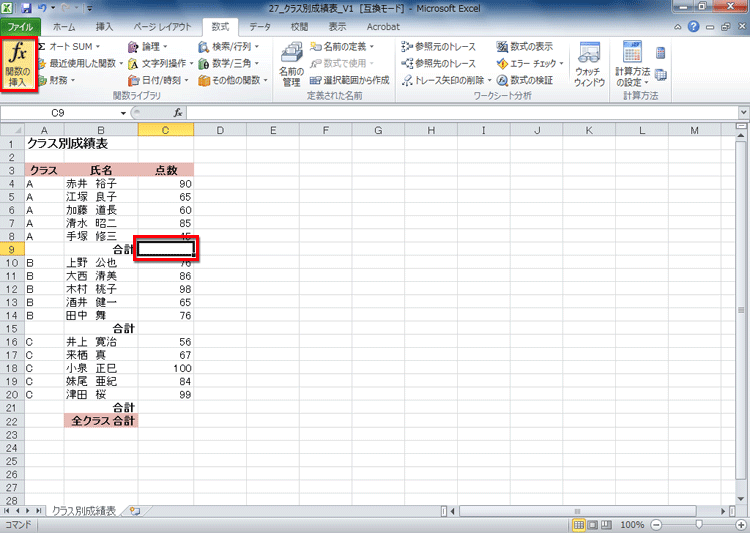Click the Insert Worksheet tab icon
750x533 pixels.
(135, 511)
